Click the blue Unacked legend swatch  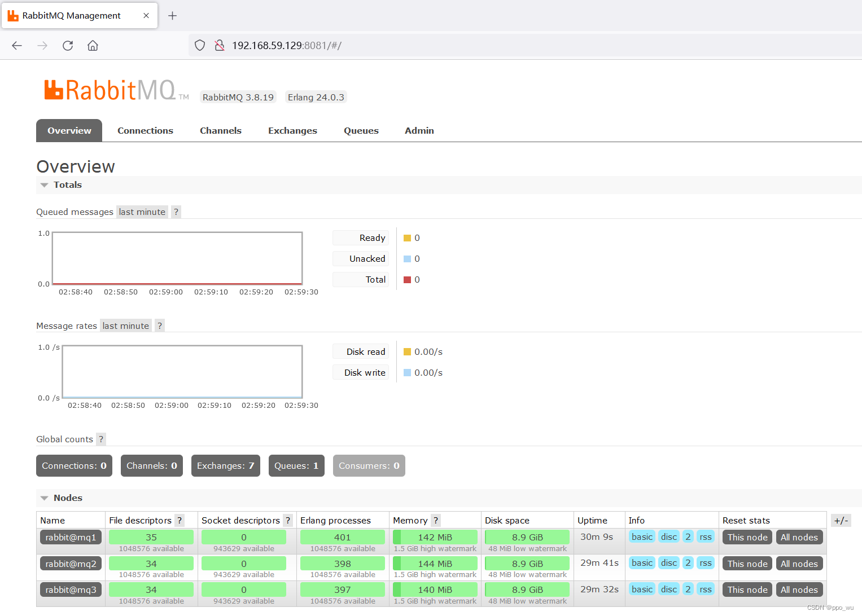click(407, 259)
